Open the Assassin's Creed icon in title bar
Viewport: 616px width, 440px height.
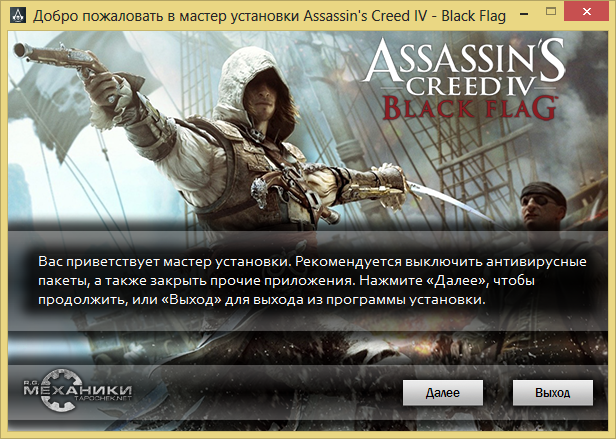click(x=17, y=16)
